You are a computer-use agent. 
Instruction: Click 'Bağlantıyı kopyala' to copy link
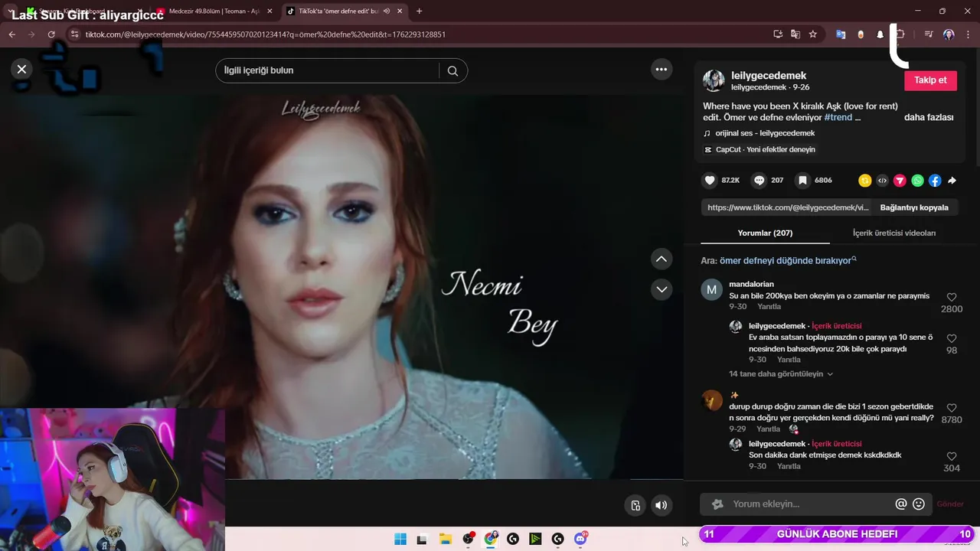tap(914, 207)
